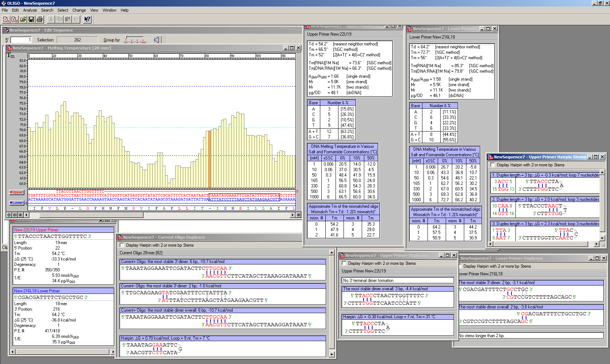Click the Paste clipboard toolbar icon

68,19
